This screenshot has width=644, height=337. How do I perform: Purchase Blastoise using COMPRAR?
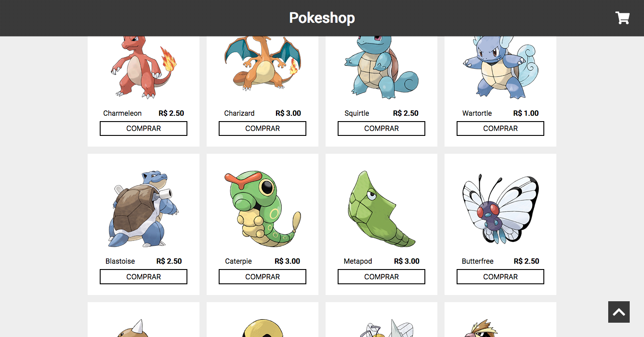(x=144, y=277)
